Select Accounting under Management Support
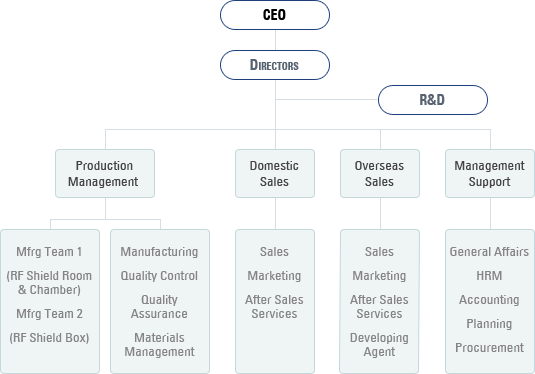 (489, 300)
